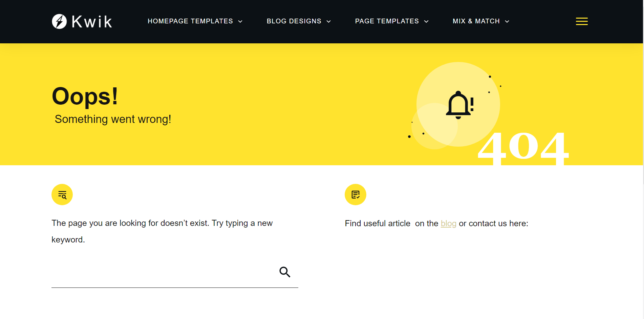This screenshot has width=644, height=319.
Task: Click the 'Something went wrong!' subtitle
Action: click(113, 119)
